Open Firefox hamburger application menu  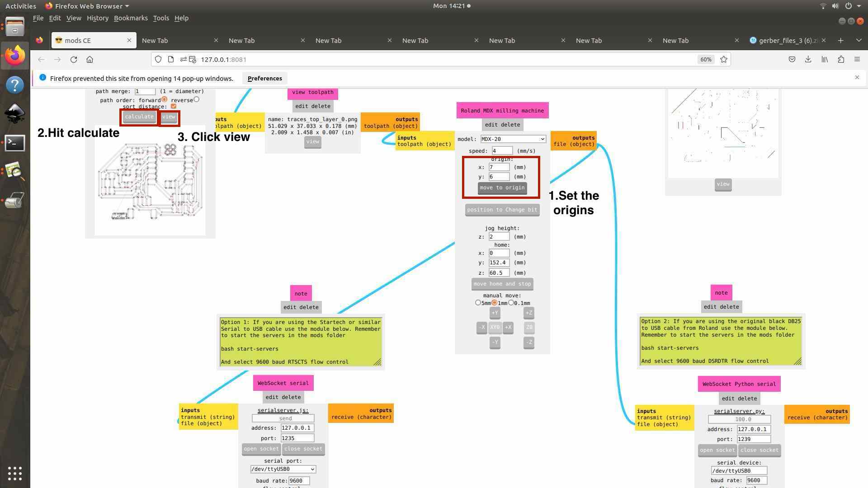coord(857,60)
